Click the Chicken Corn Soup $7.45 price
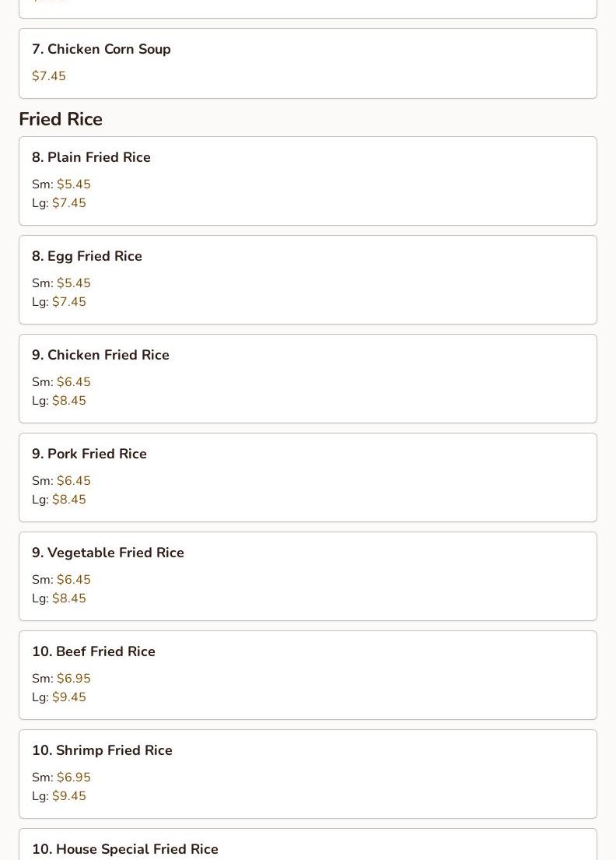 [x=49, y=76]
